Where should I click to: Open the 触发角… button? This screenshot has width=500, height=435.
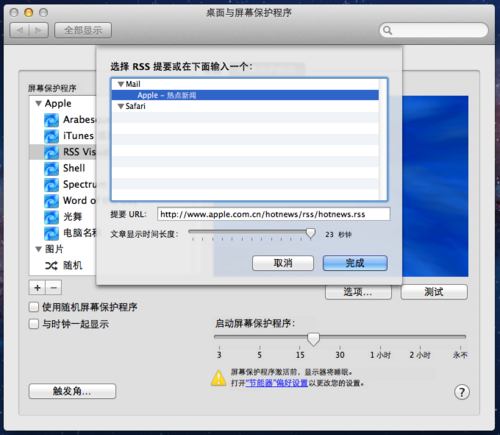[72, 391]
